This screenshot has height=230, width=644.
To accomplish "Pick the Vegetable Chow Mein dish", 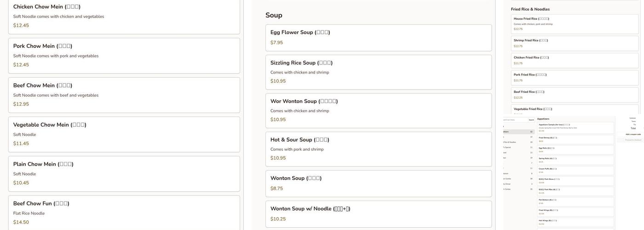I will 124,134.
